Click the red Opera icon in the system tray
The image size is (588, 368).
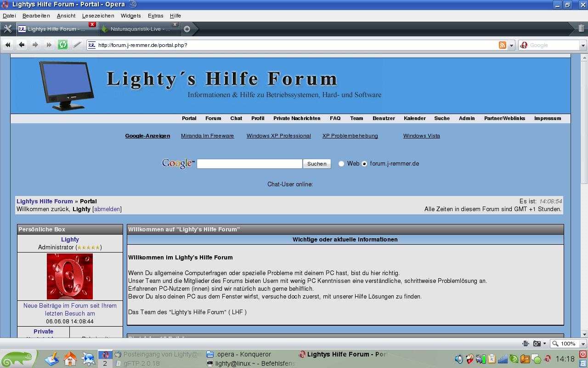tap(548, 359)
